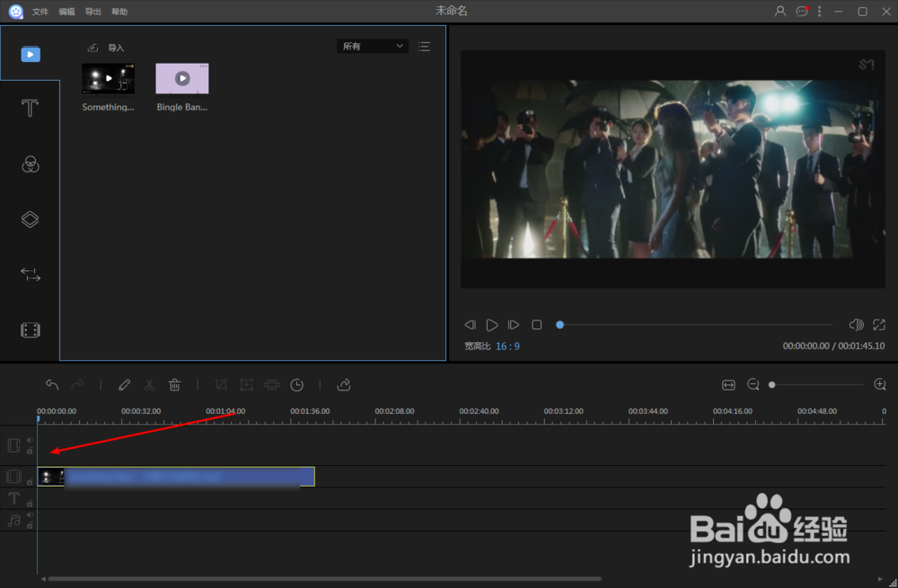Screen dimensions: 898x588
Task: Play the preview video
Action: coord(491,325)
